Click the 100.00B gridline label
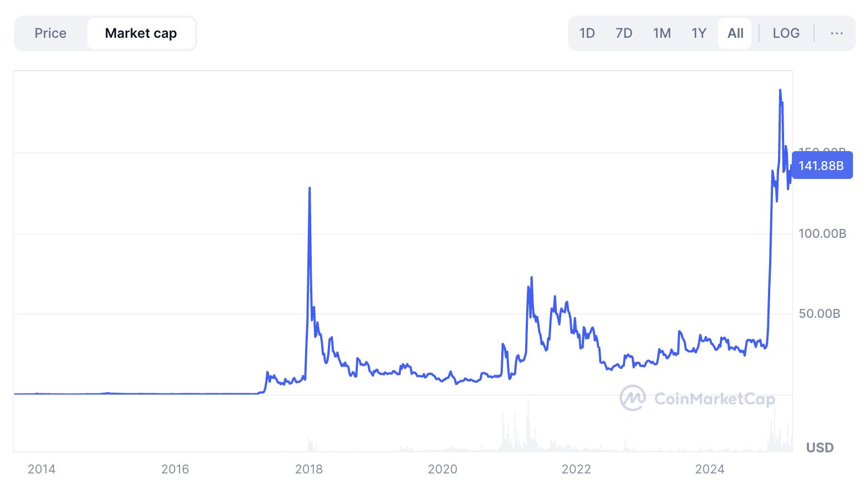This screenshot has width=868, height=499. click(x=822, y=233)
